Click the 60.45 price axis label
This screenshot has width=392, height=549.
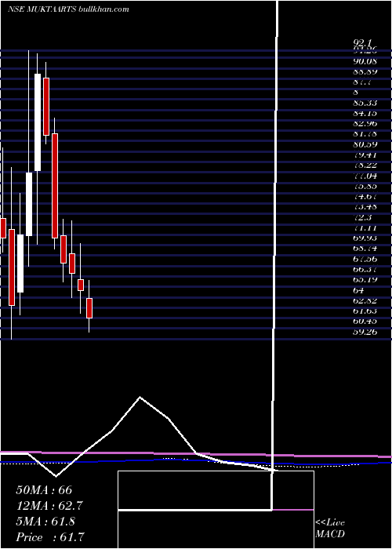pos(365,322)
